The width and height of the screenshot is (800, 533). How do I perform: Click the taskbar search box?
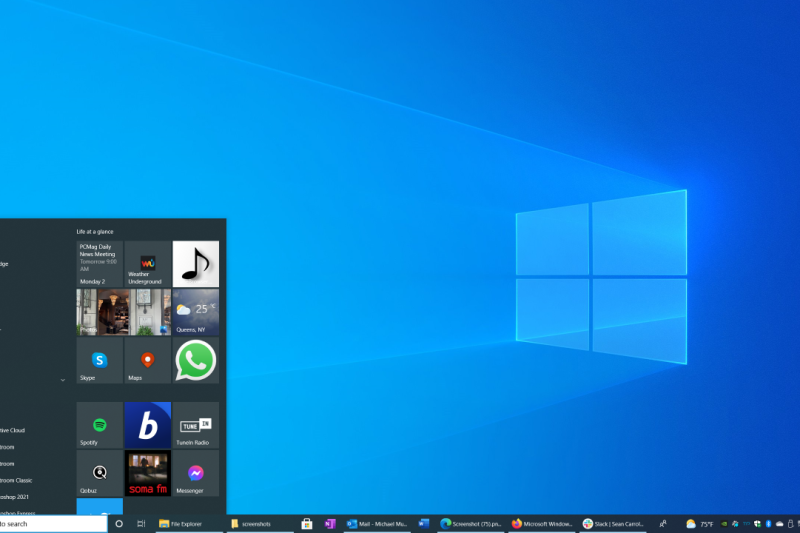[x=53, y=524]
